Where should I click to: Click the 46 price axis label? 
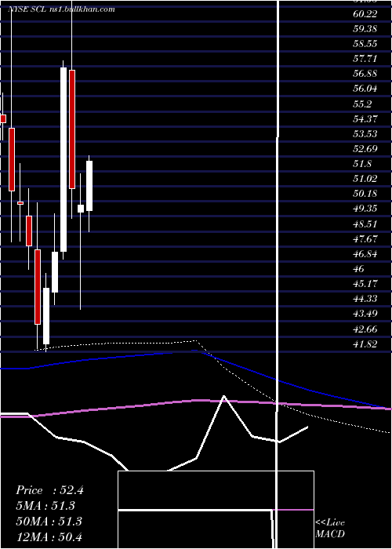pyautogui.click(x=359, y=269)
